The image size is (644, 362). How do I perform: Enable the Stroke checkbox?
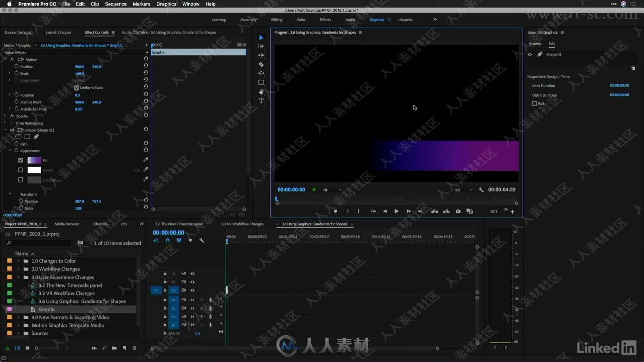tap(21, 170)
